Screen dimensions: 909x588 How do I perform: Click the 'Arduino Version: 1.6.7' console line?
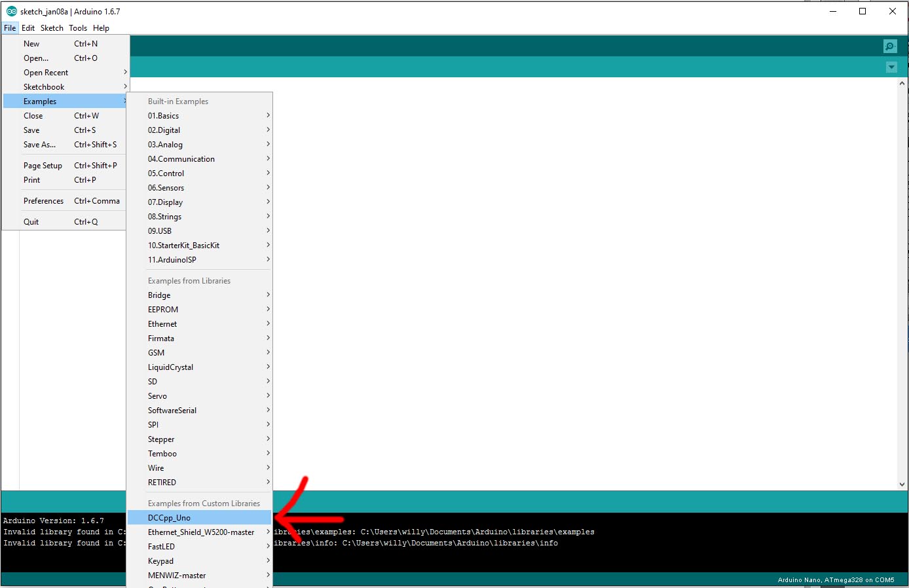click(x=54, y=521)
